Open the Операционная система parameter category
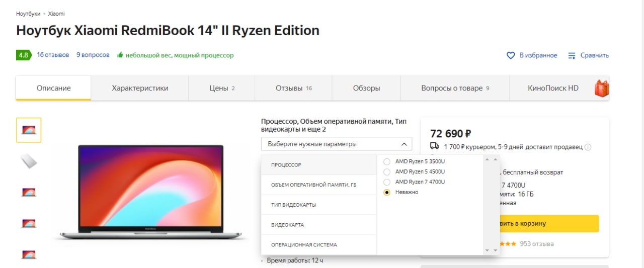 point(319,245)
